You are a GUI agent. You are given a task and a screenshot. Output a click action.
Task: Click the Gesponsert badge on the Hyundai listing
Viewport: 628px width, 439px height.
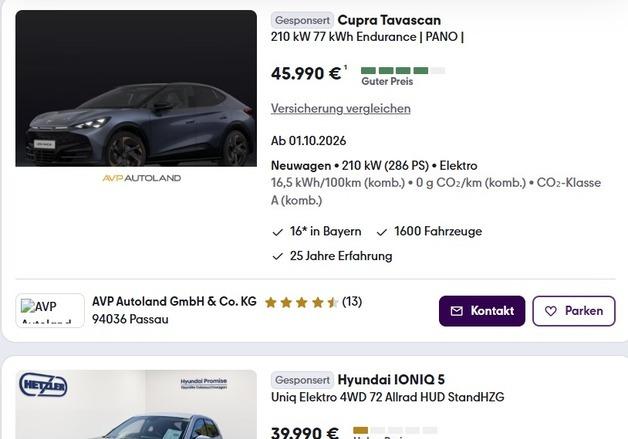302,380
